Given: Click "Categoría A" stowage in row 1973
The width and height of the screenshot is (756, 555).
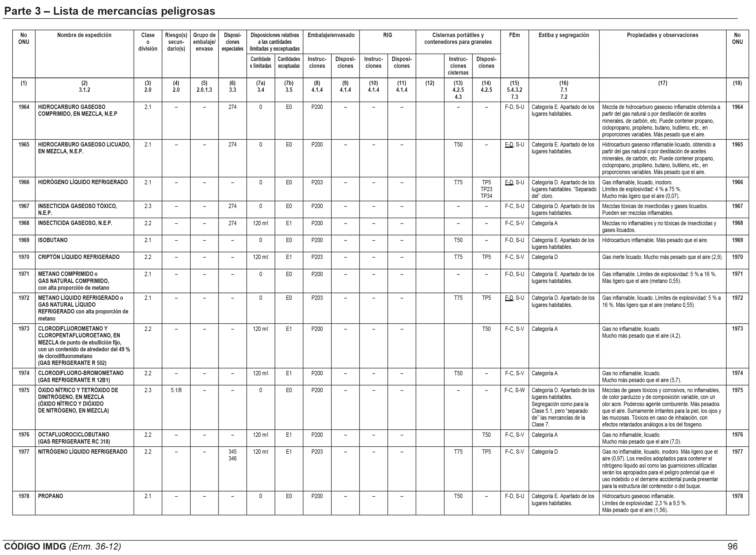Looking at the screenshot, I should tap(544, 329).
